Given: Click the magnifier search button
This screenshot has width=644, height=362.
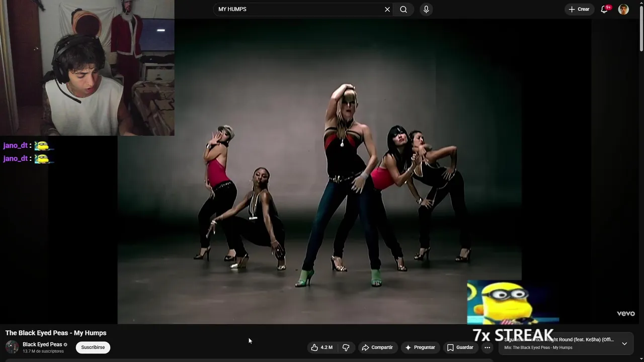Looking at the screenshot, I should point(404,9).
